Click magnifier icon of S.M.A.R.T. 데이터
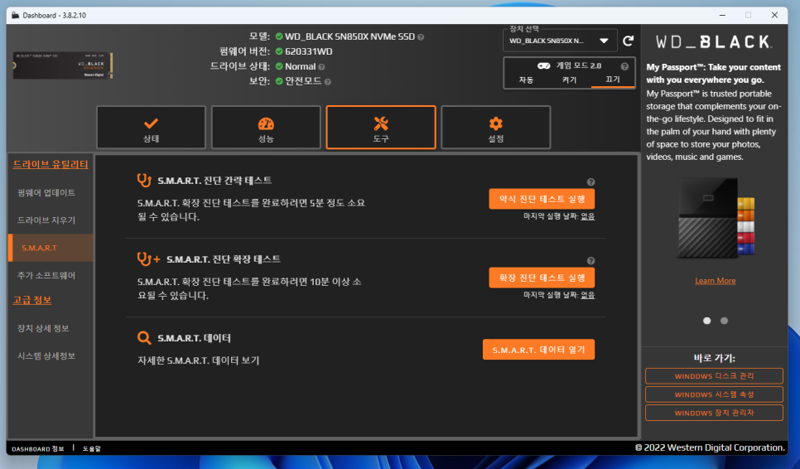The image size is (800, 469). click(144, 338)
